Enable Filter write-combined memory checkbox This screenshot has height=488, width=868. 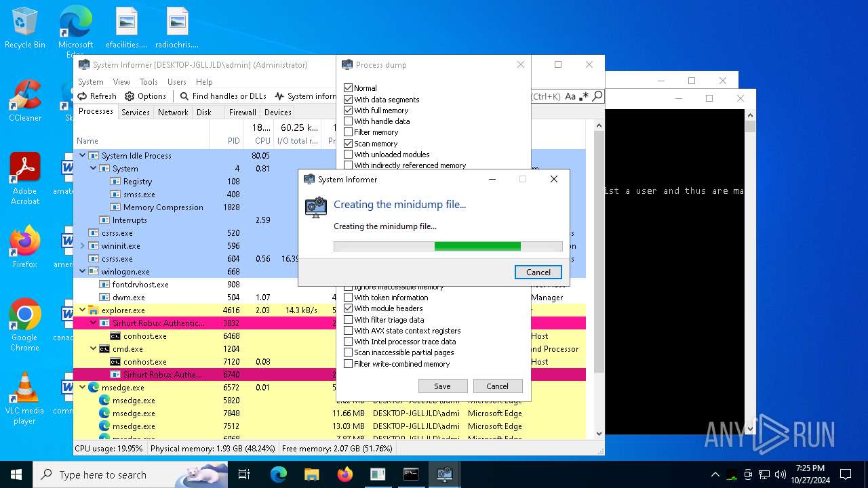click(x=348, y=364)
